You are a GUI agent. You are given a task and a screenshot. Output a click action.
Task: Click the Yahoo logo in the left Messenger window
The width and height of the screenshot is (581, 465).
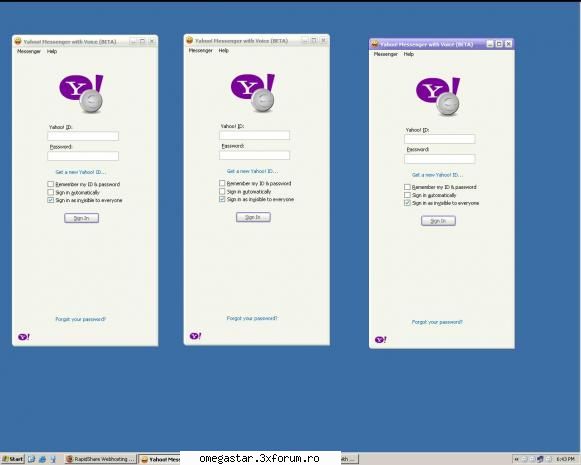point(81,93)
